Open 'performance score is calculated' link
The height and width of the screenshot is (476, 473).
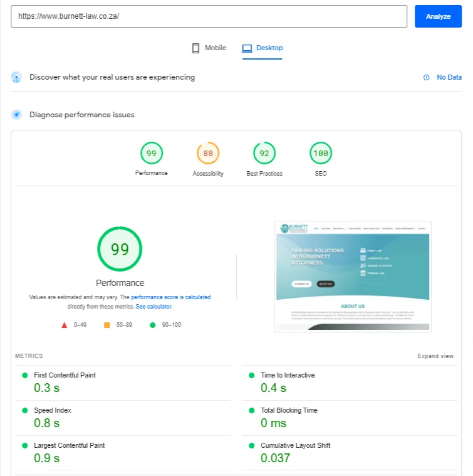[170, 297]
